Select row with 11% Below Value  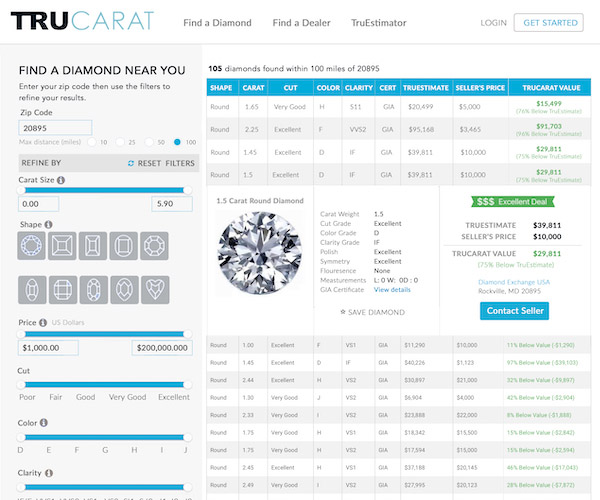(x=399, y=345)
